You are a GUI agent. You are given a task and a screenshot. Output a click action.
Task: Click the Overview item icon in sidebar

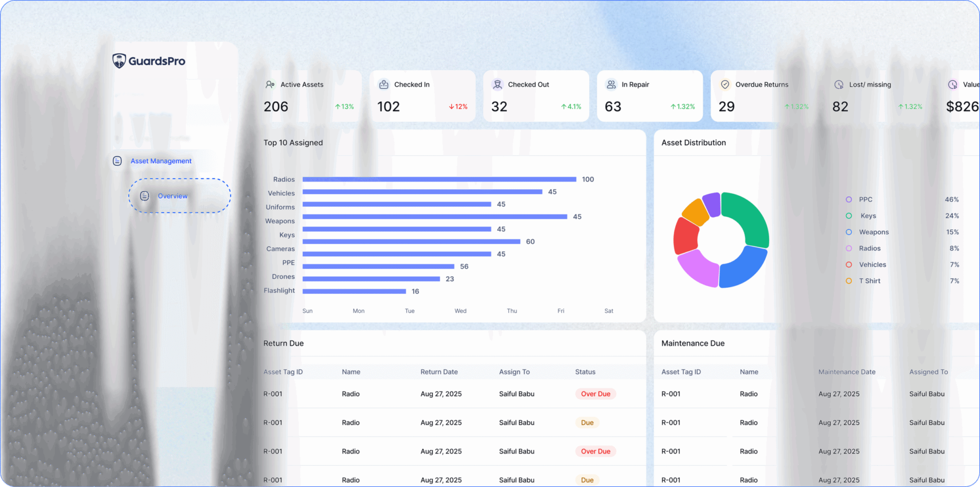click(145, 196)
